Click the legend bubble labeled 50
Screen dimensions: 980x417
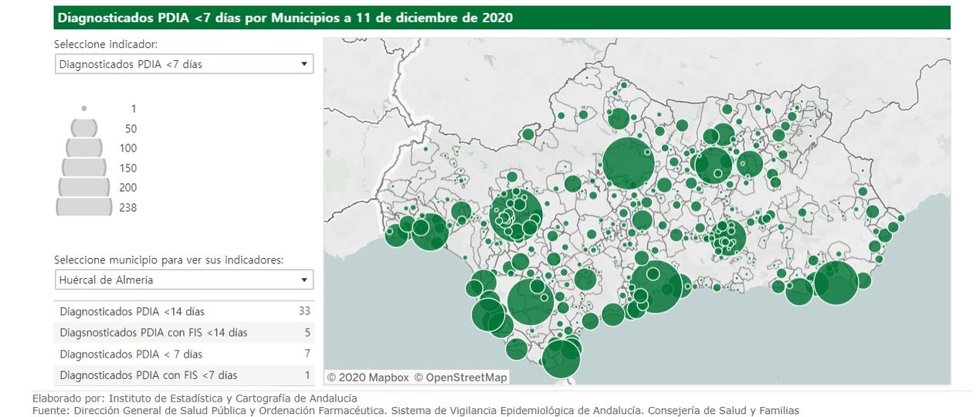point(83,128)
